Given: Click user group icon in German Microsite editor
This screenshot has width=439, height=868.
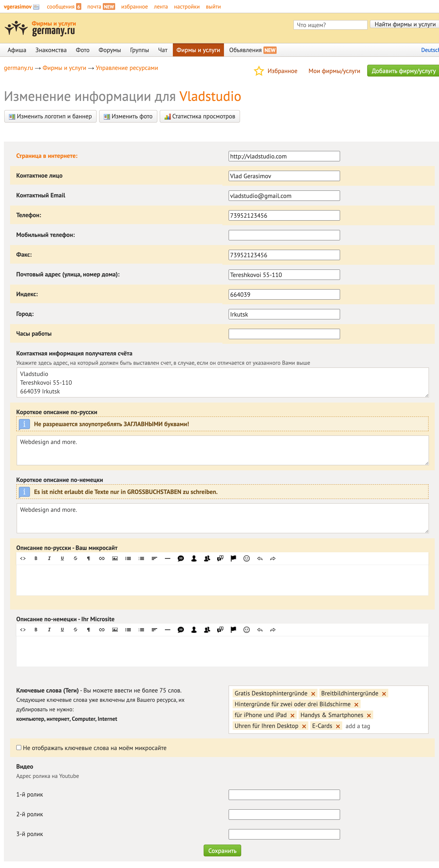Looking at the screenshot, I should pos(207,630).
